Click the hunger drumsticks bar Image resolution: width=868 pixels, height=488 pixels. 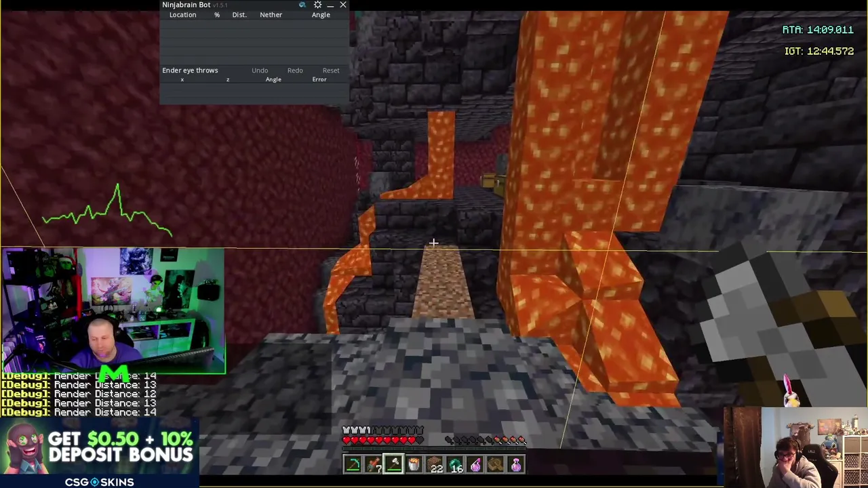pyautogui.click(x=485, y=441)
